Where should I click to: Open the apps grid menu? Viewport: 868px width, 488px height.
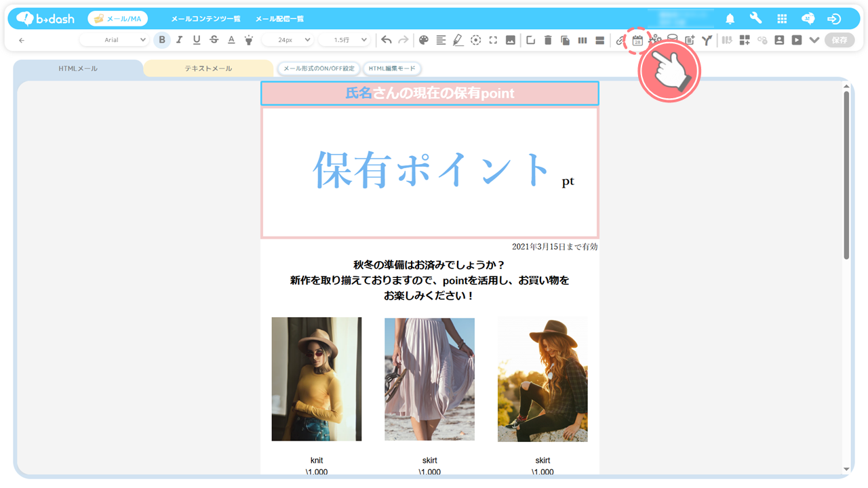(782, 19)
